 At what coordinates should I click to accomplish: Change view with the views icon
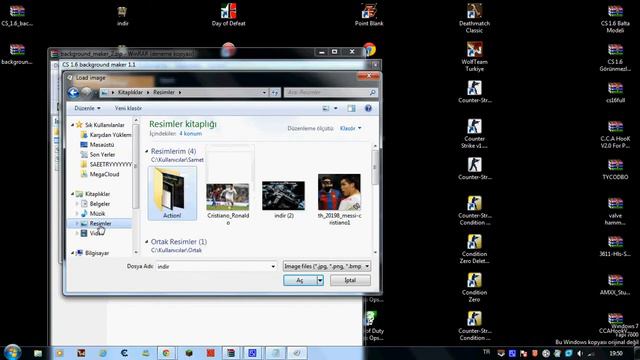click(326, 108)
